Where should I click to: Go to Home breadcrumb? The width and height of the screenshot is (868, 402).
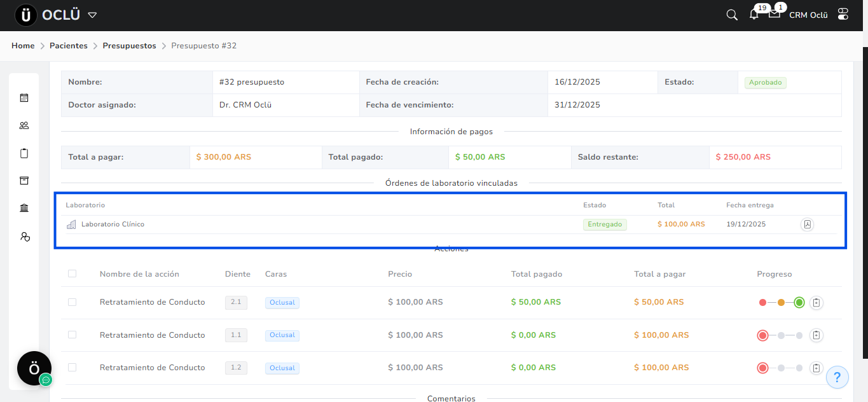click(23, 46)
